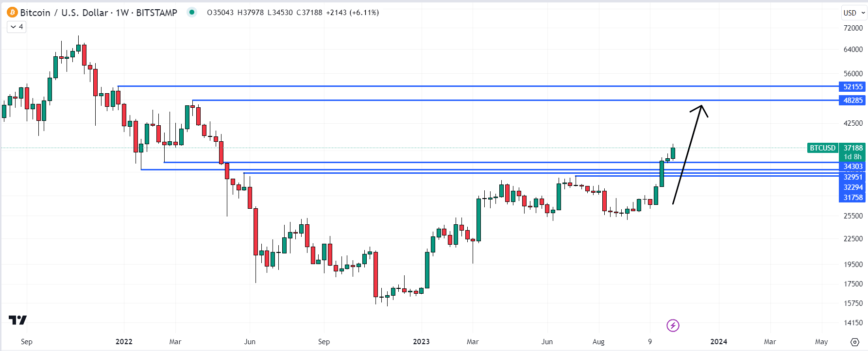
Task: Click the May label on time axis
Action: (x=821, y=342)
